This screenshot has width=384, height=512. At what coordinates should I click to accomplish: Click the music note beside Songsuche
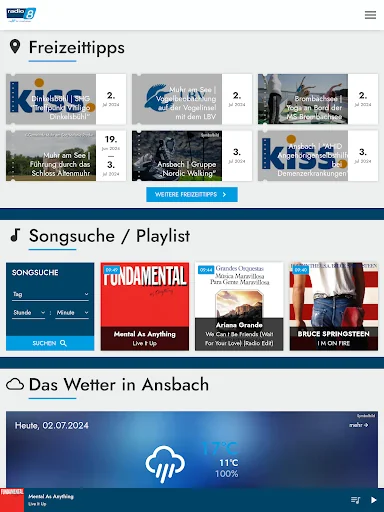pyautogui.click(x=15, y=235)
